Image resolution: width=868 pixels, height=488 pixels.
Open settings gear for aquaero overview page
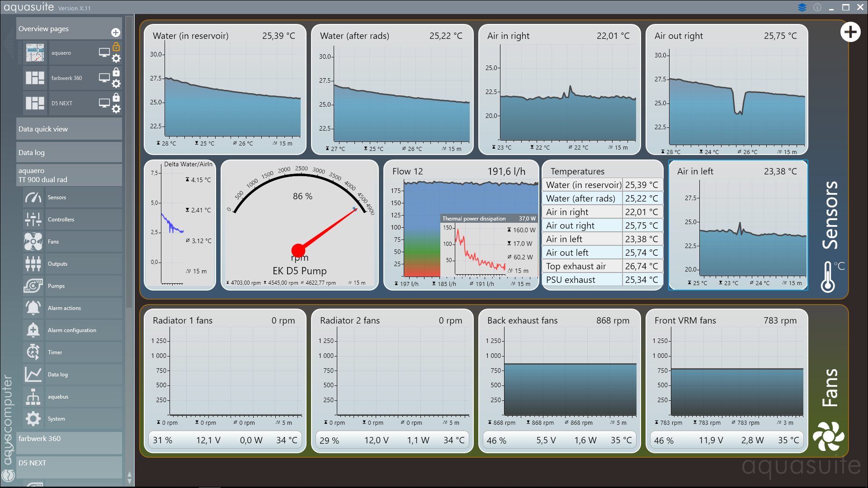(x=116, y=58)
